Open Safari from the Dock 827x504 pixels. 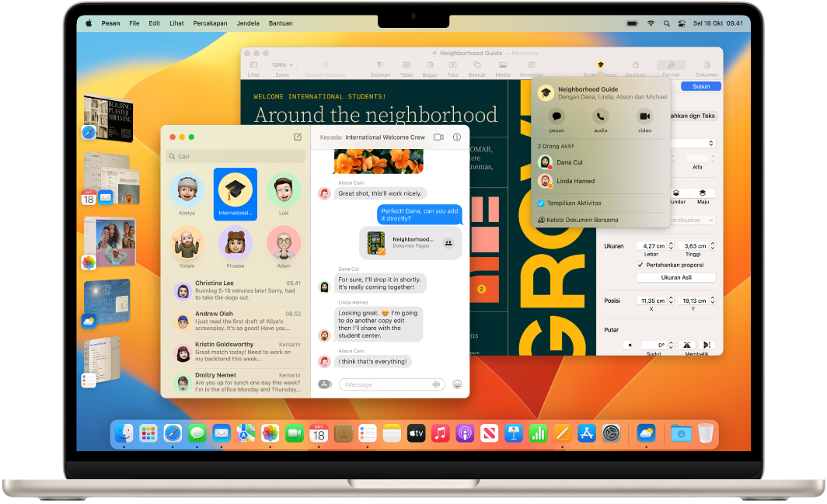(x=173, y=433)
